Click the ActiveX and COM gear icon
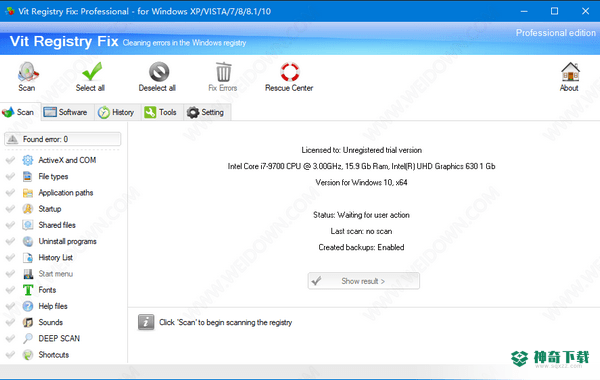 click(x=28, y=160)
